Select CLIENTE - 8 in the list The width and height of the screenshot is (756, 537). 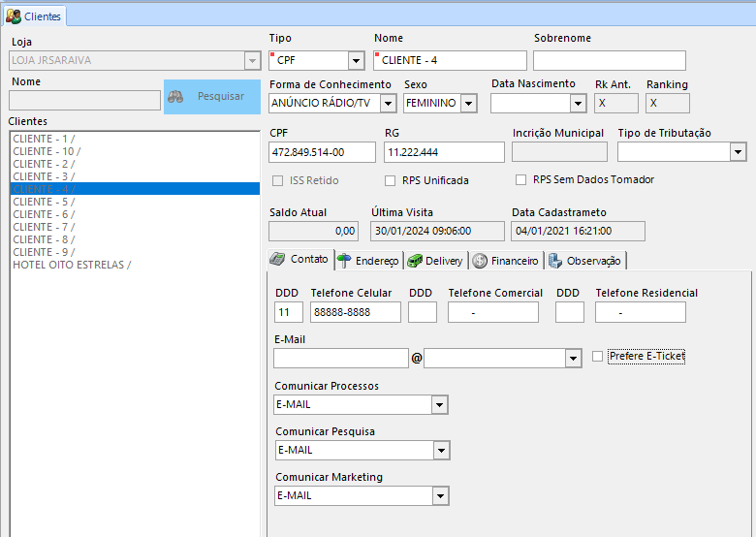(x=135, y=239)
